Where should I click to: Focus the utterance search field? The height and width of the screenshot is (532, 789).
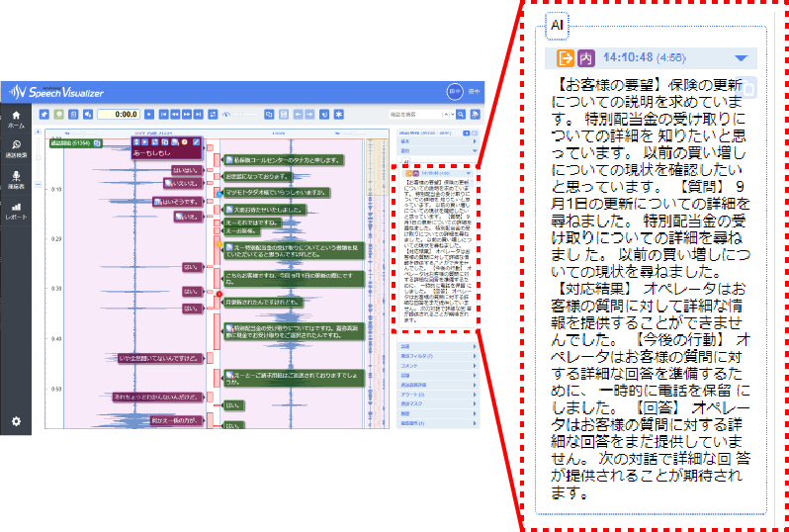pos(415,115)
